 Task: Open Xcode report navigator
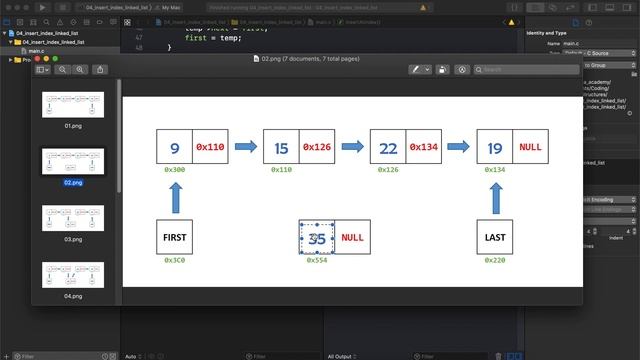113,22
